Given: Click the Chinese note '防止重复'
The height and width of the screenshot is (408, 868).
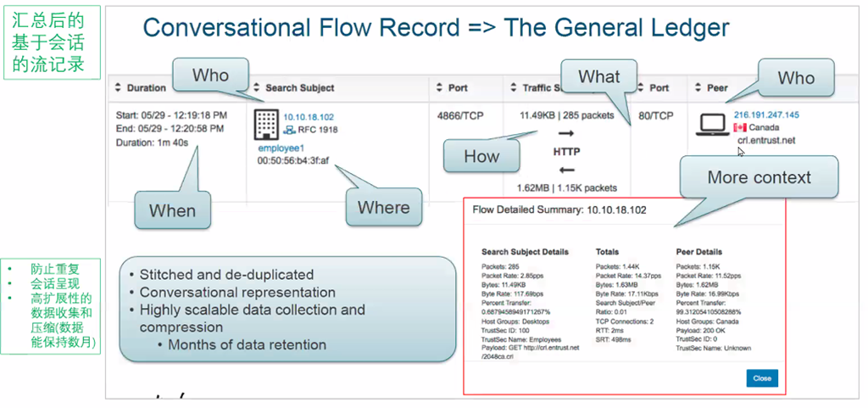Looking at the screenshot, I should click(x=55, y=270).
